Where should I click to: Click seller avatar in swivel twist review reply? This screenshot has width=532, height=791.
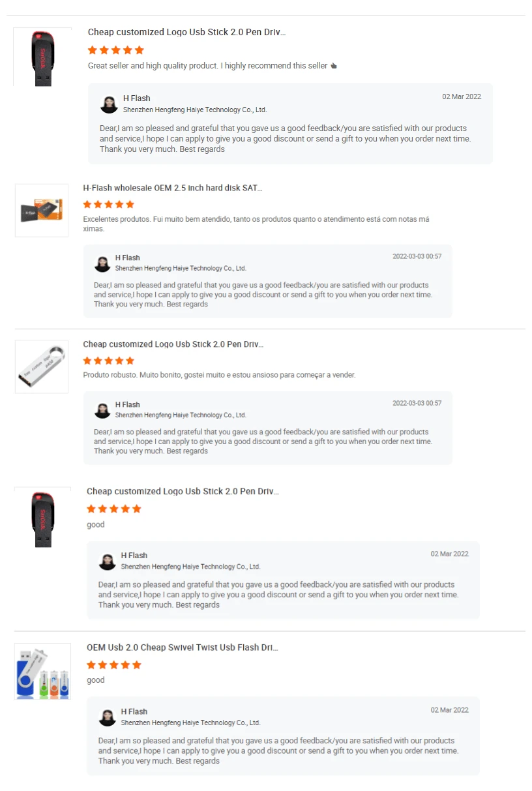tap(108, 717)
